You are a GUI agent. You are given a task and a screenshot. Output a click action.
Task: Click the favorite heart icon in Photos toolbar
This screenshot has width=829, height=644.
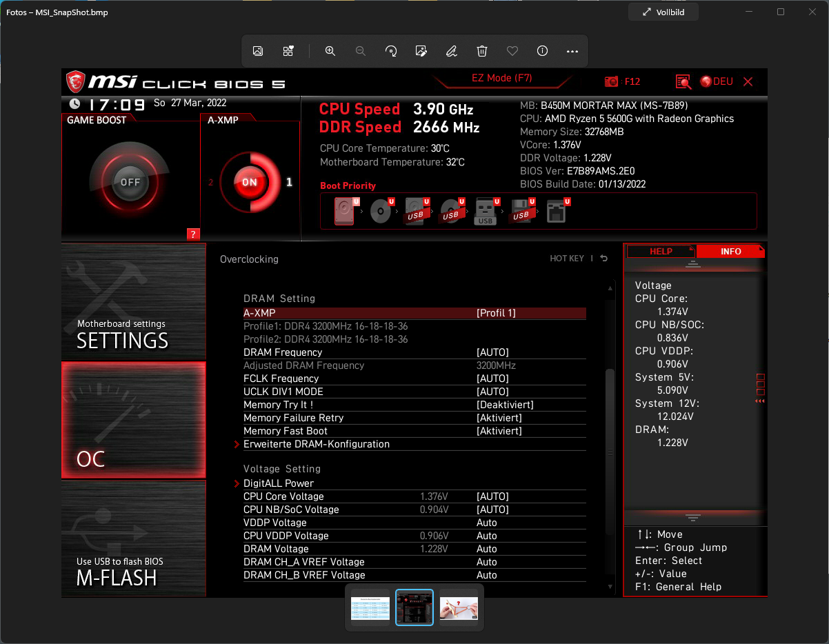point(512,50)
